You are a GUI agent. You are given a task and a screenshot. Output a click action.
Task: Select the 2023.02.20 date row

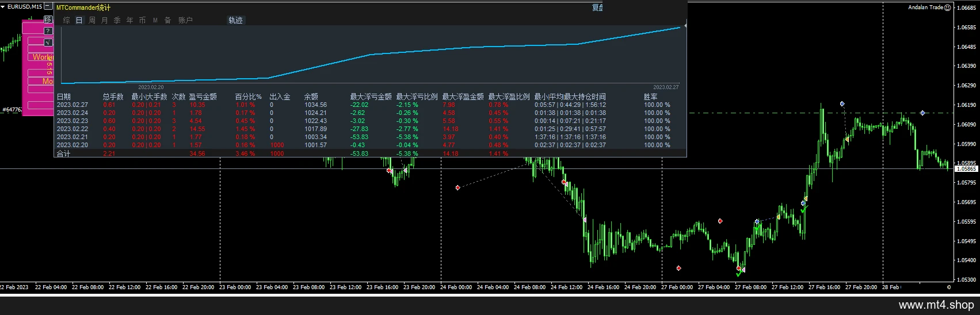[73, 145]
